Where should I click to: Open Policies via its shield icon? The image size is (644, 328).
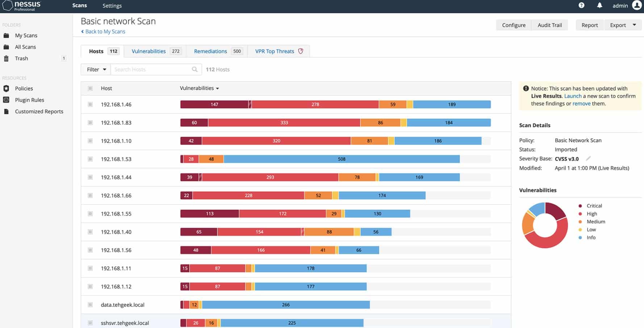tap(6, 88)
